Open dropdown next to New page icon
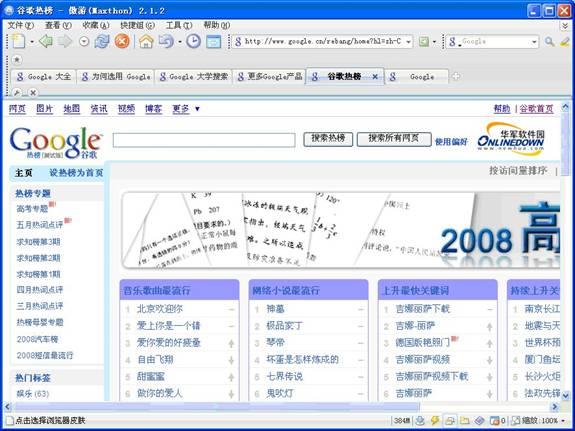The height and width of the screenshot is (431, 575). tap(32, 42)
